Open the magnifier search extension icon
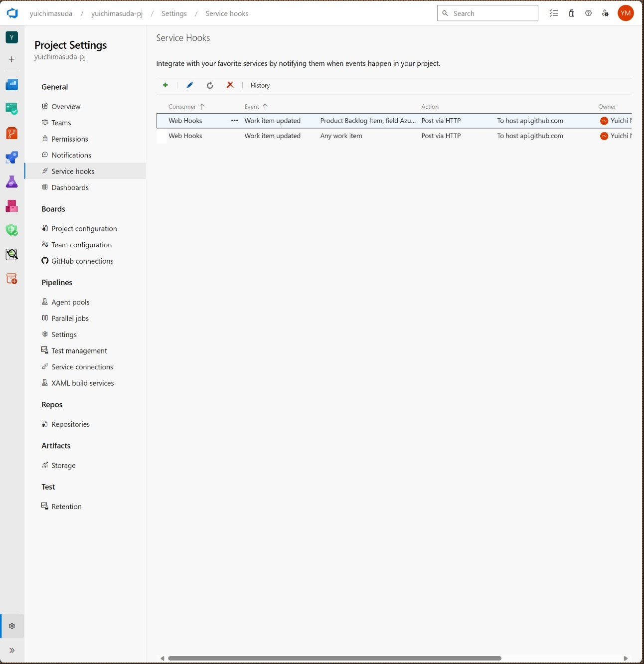This screenshot has height=664, width=644. (11, 254)
